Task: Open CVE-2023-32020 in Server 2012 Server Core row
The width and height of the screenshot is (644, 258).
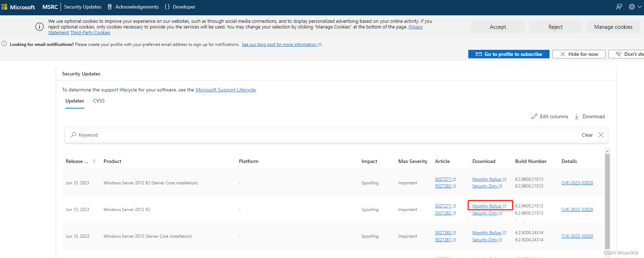Action: (577, 236)
